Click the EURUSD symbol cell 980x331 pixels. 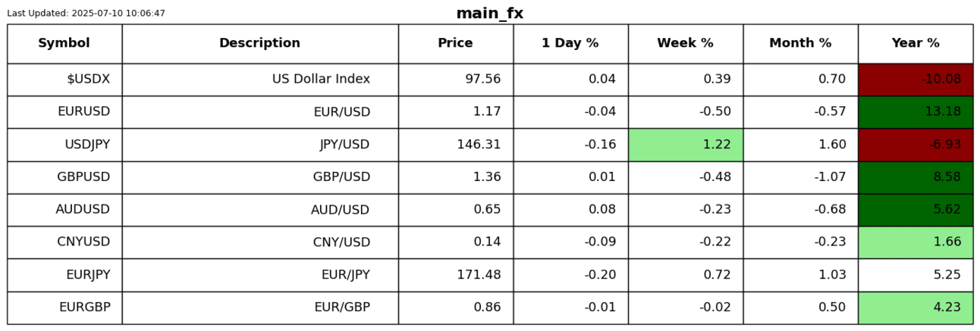coord(64,112)
